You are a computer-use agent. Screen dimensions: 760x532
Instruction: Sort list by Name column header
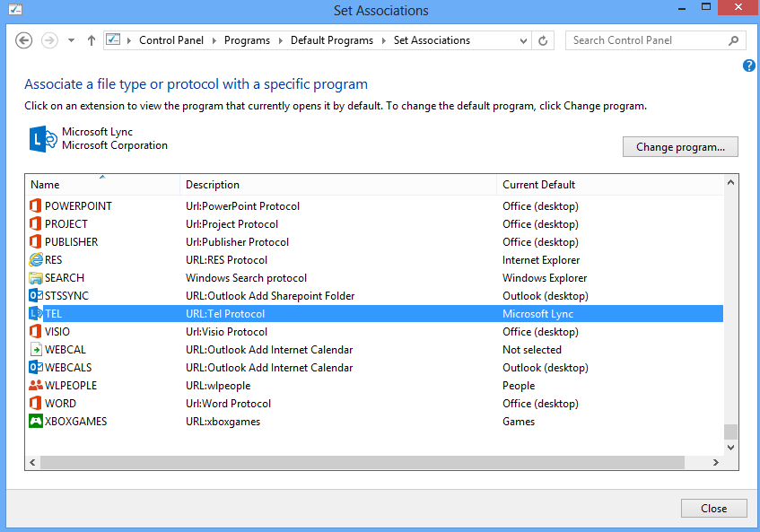[x=102, y=185]
